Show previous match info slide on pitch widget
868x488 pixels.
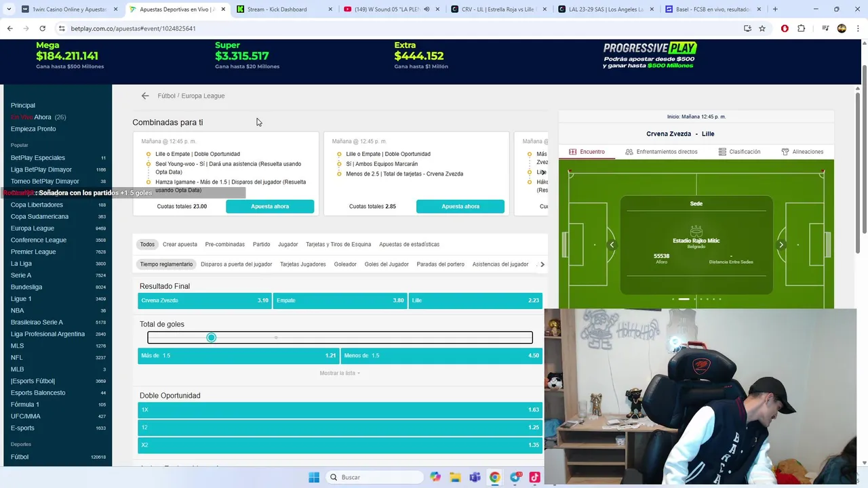(612, 245)
